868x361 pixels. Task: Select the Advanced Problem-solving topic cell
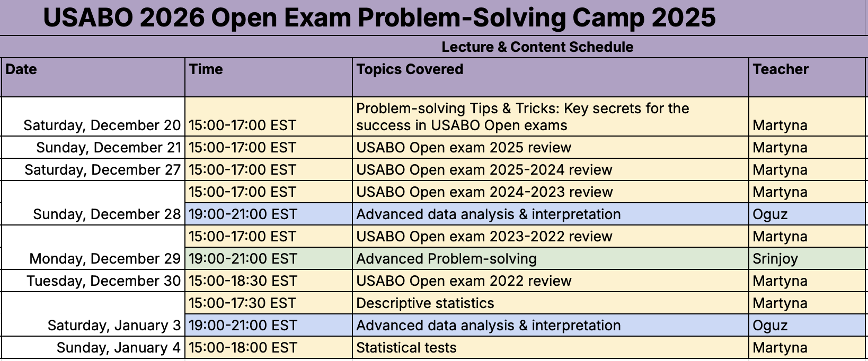click(x=550, y=259)
